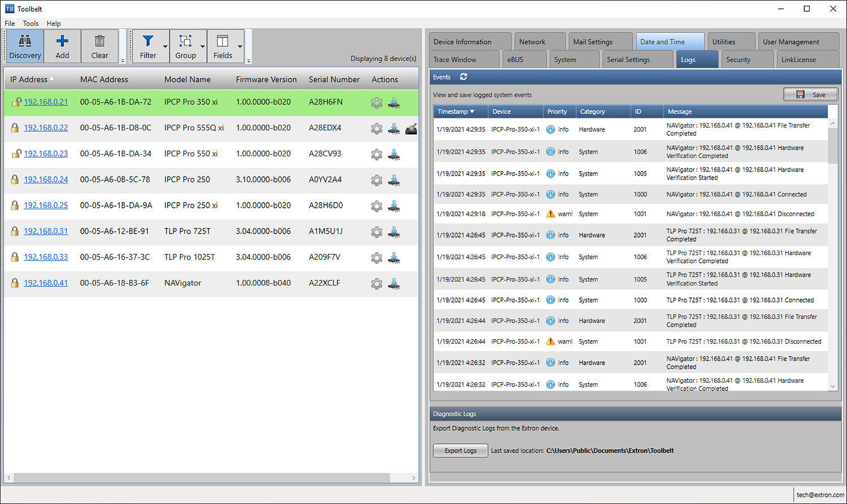Click the lock icon for 192.168.0.21

[16, 102]
